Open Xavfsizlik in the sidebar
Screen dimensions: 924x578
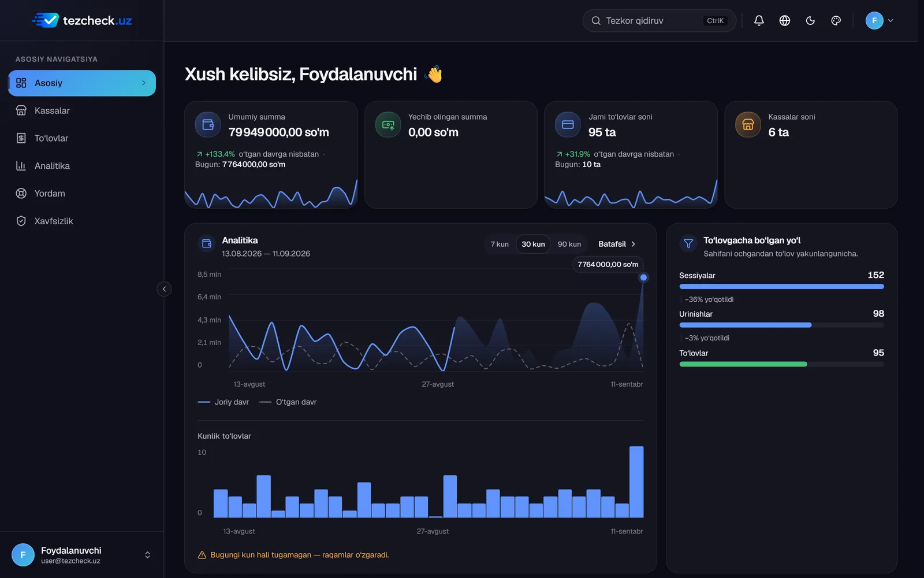(82, 221)
